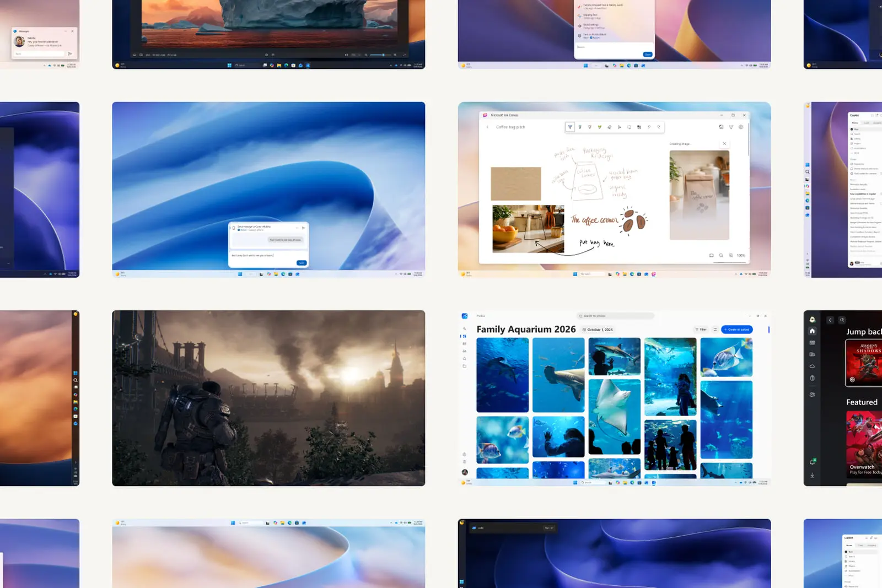Screen dimensions: 882x588
Task: Undo the last stroke in Ink Canvas
Action: click(649, 127)
